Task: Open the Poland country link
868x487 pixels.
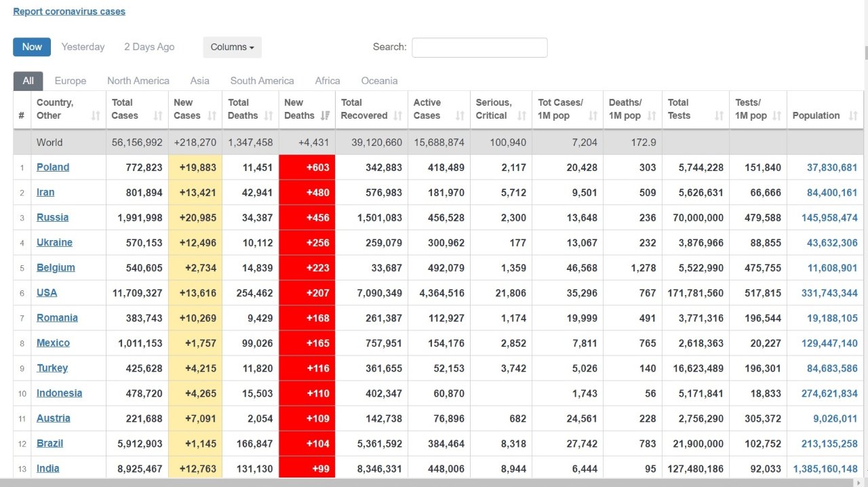Action: [53, 168]
